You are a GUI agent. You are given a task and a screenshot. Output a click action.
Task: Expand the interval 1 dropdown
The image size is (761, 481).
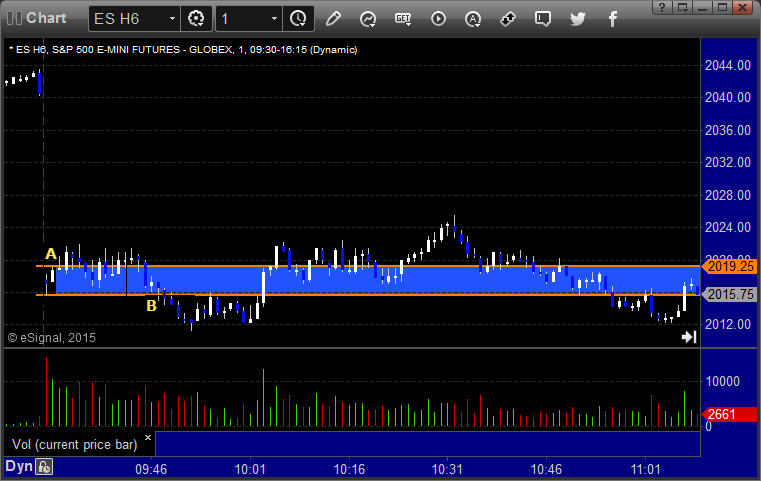(274, 19)
